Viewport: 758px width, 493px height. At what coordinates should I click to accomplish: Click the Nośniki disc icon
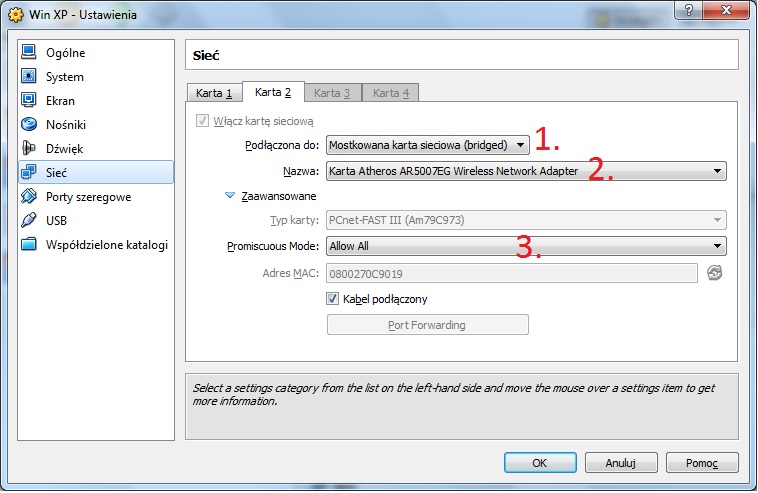pyautogui.click(x=29, y=125)
